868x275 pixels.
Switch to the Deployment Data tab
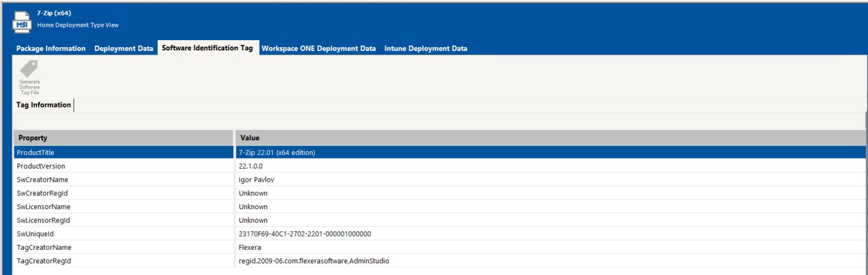124,48
